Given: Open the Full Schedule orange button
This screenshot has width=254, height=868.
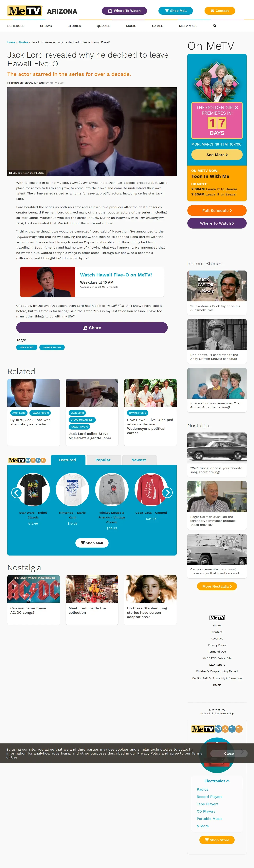Looking at the screenshot, I should (x=217, y=211).
